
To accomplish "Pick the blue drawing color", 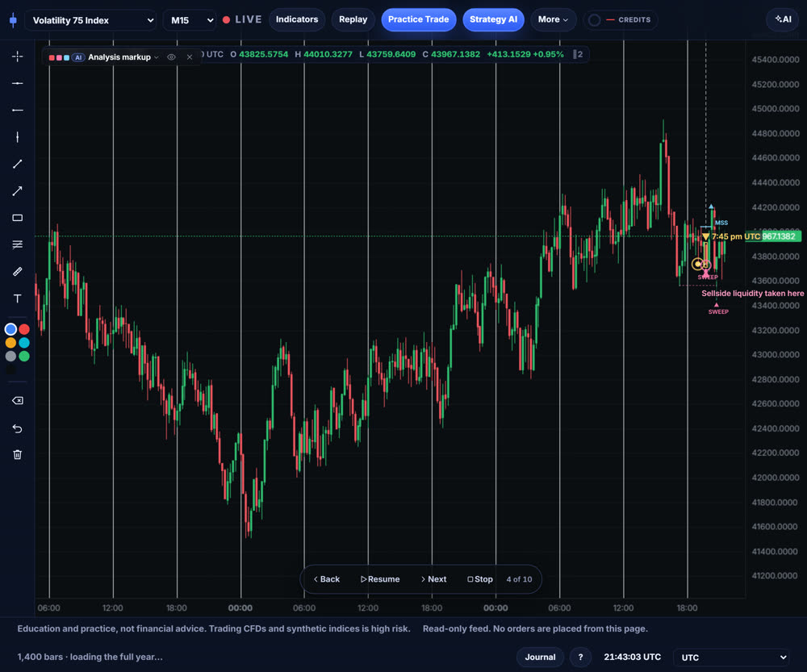I will coord(10,329).
